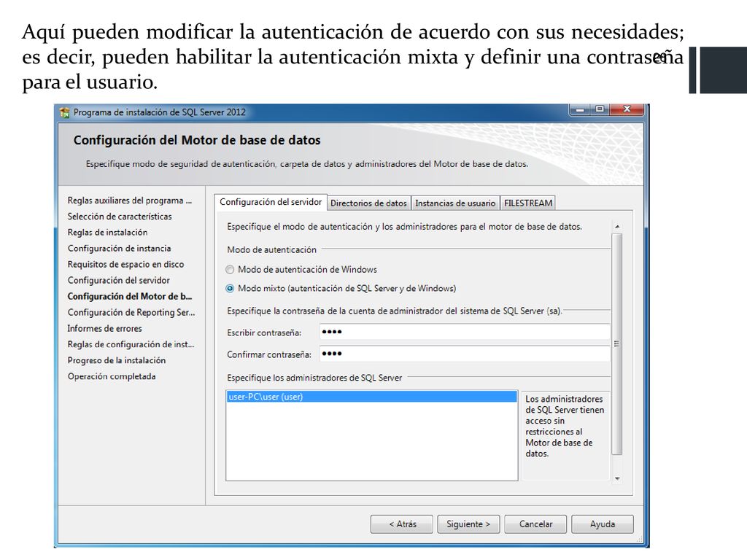This screenshot has height=560, width=747.
Task: Maximize the SQL Server setup window
Action: tap(600, 109)
